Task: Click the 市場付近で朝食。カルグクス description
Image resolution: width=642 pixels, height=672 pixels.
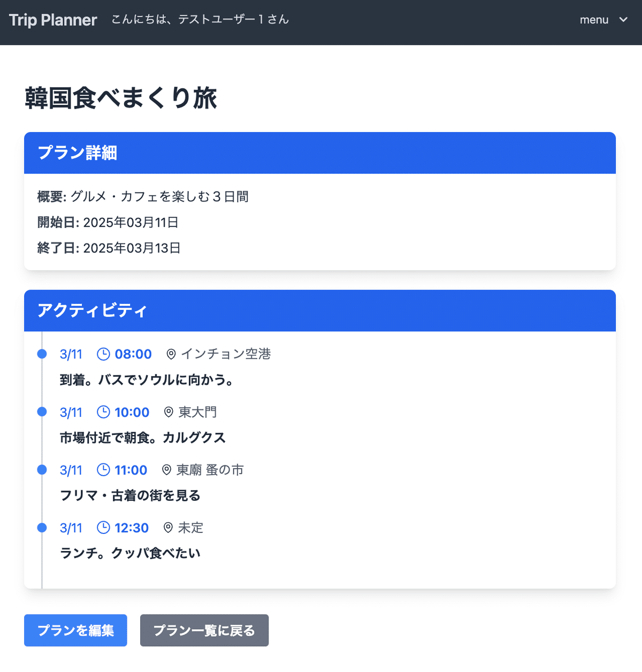Action: pos(143,438)
